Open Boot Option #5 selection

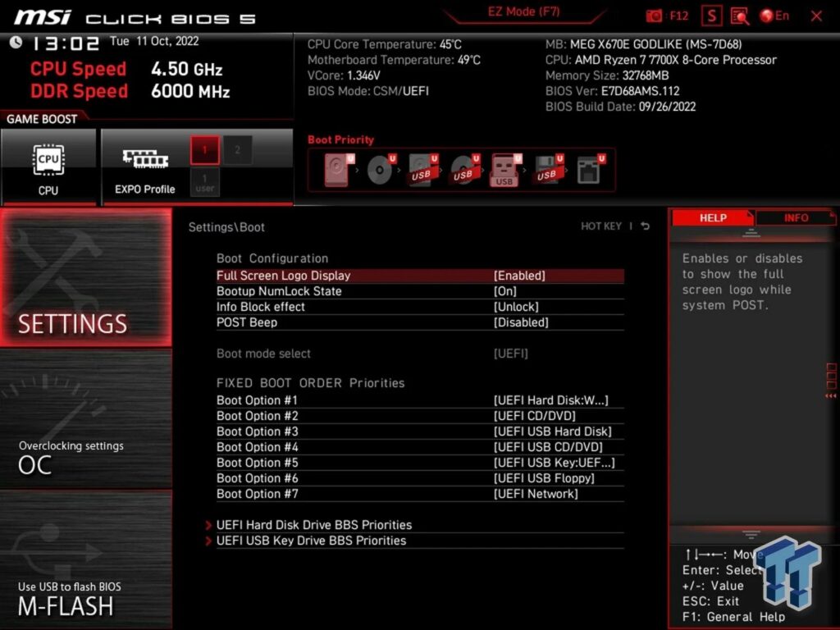tap(420, 463)
